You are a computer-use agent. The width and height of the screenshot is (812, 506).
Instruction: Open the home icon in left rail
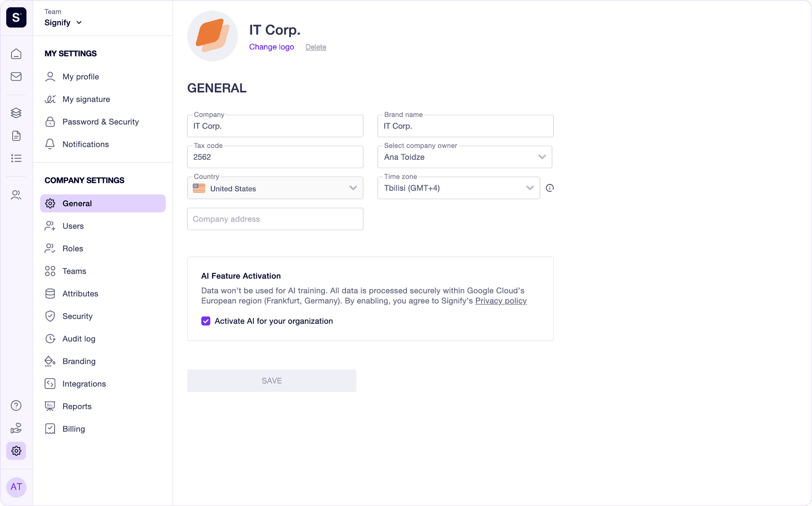pos(16,54)
